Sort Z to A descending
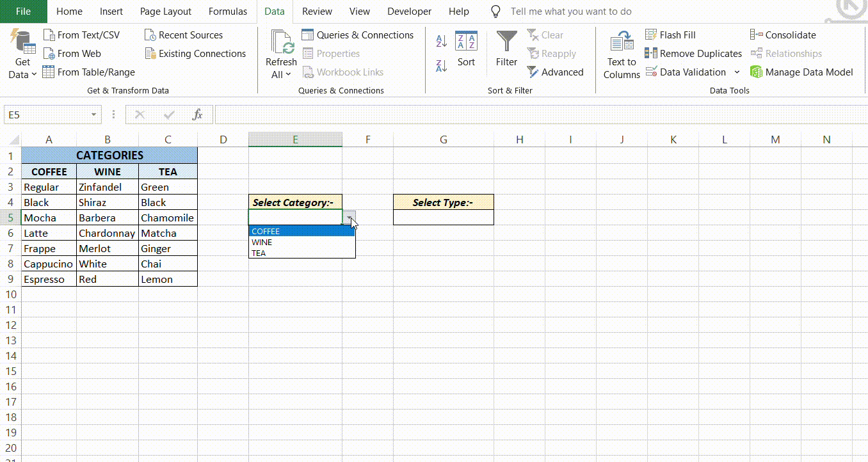 pyautogui.click(x=441, y=65)
